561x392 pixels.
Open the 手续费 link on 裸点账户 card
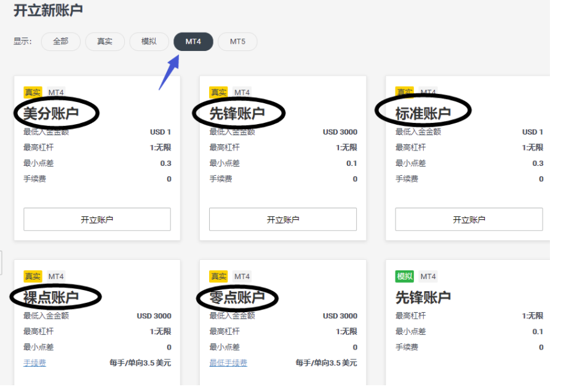coord(34,363)
